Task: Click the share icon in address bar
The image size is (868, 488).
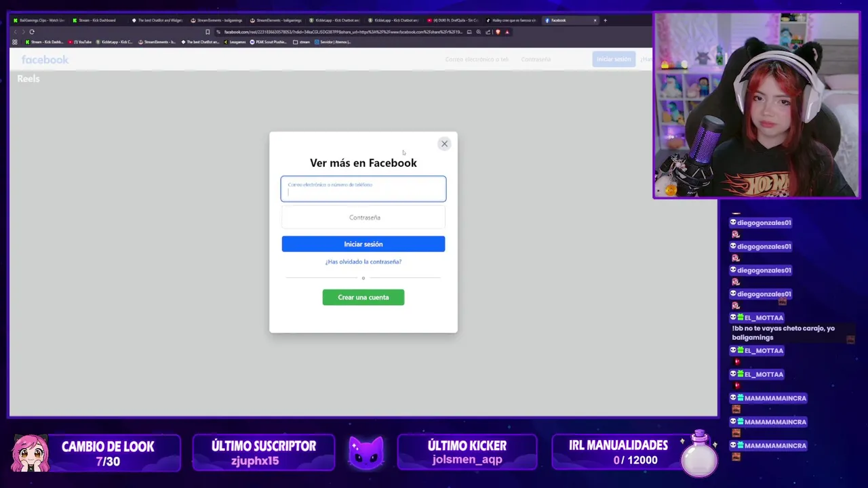Action: pyautogui.click(x=488, y=32)
